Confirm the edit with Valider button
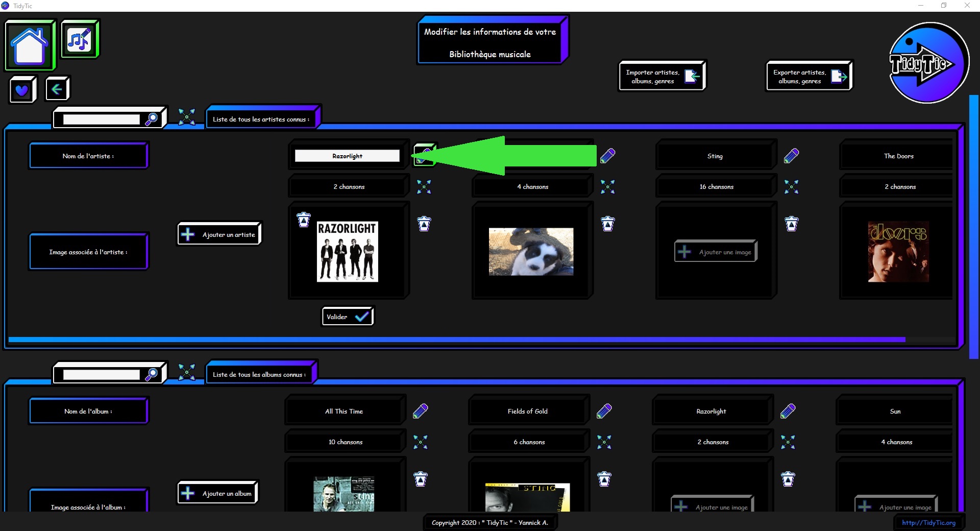 [x=348, y=317]
